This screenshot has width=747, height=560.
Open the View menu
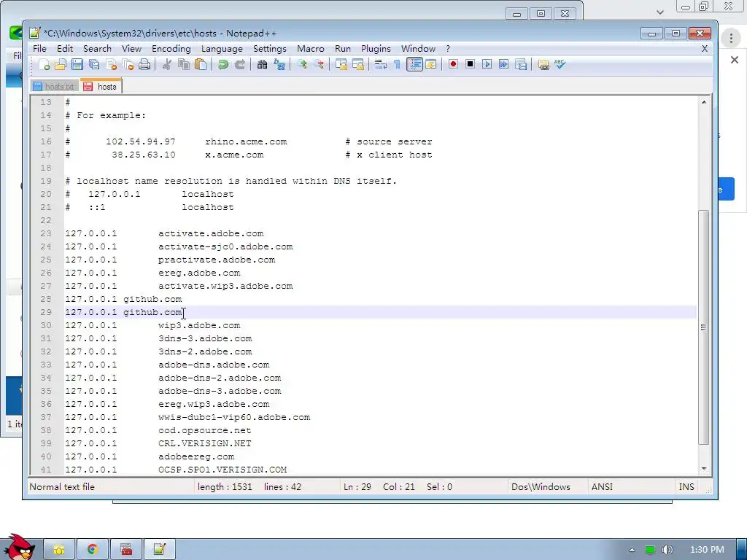point(131,49)
